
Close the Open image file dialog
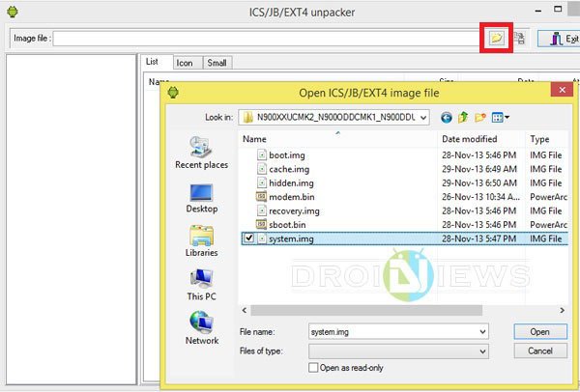click(x=562, y=90)
